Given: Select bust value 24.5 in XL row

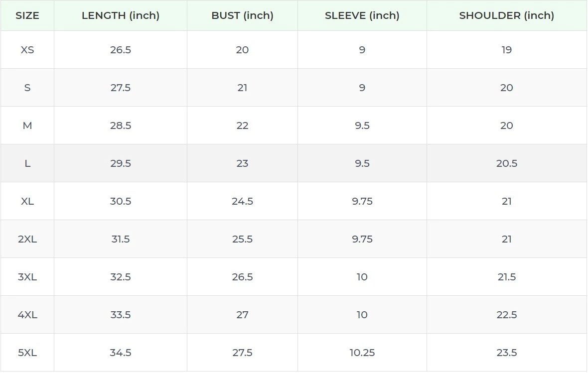Looking at the screenshot, I should pyautogui.click(x=242, y=201).
